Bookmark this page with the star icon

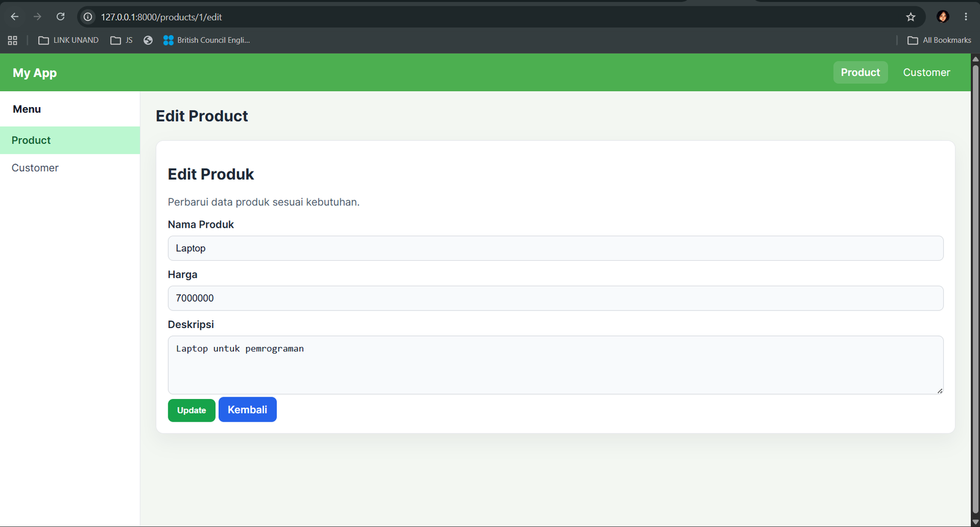point(911,17)
